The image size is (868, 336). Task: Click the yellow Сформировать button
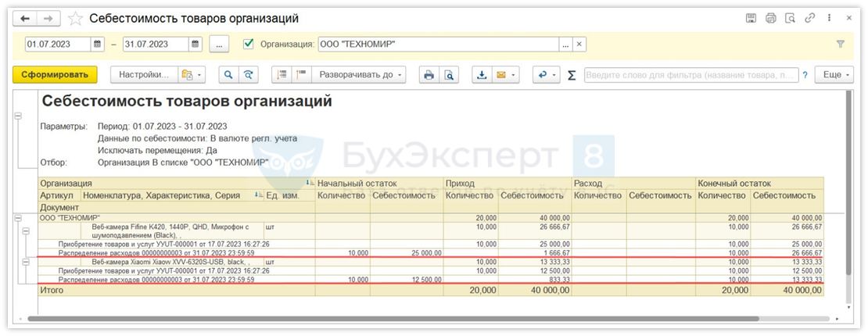[55, 75]
